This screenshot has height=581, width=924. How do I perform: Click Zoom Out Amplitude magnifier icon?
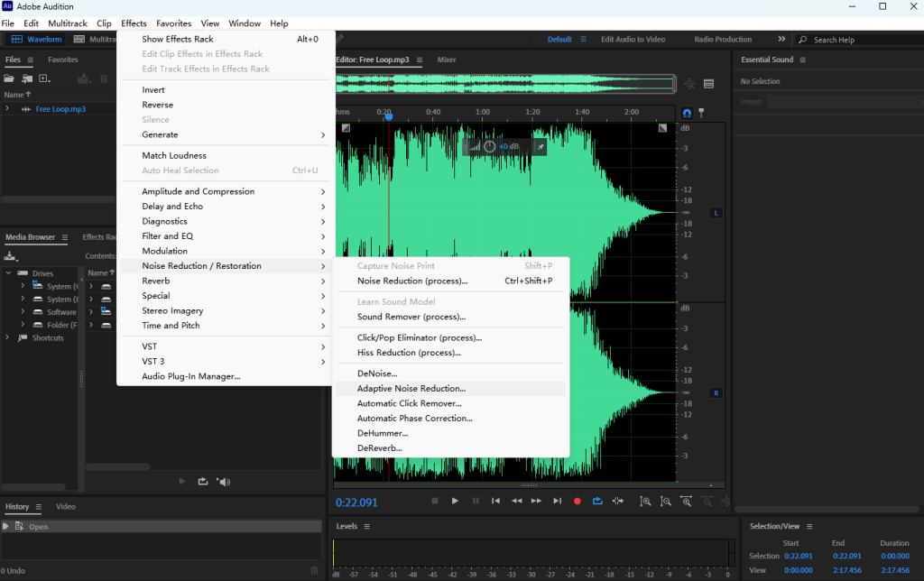(666, 502)
